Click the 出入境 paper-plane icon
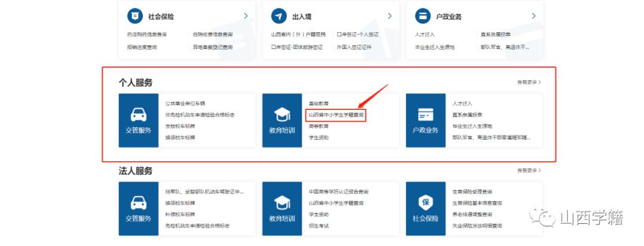Image resolution: width=644 pixels, height=246 pixels. point(279,16)
